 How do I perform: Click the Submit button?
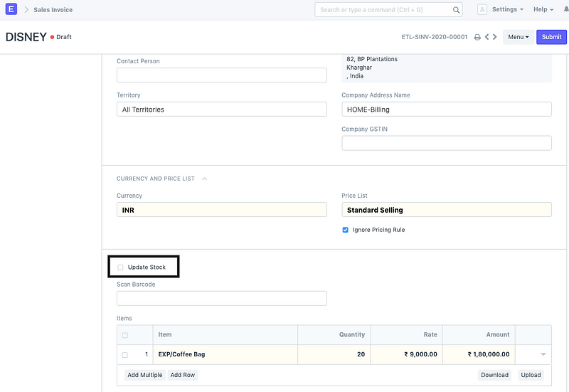point(551,37)
